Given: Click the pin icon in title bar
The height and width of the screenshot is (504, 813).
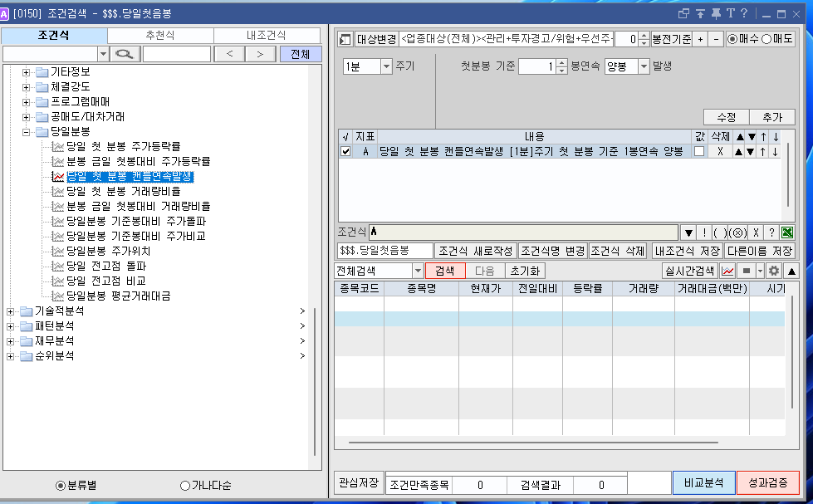Looking at the screenshot, I should point(715,13).
